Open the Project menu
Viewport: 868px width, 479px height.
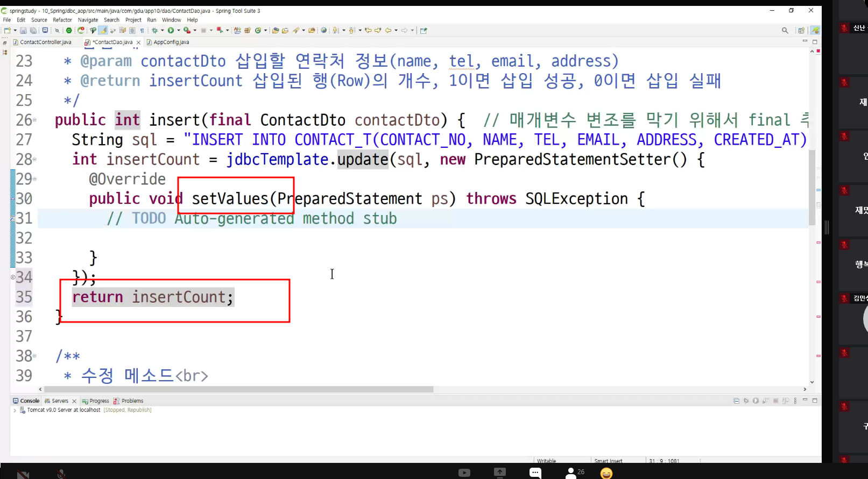[x=133, y=20]
